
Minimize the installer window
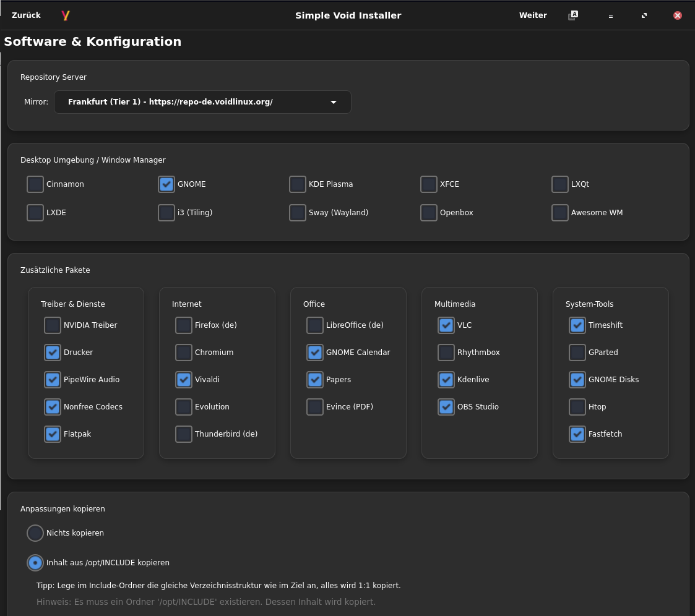tap(610, 16)
